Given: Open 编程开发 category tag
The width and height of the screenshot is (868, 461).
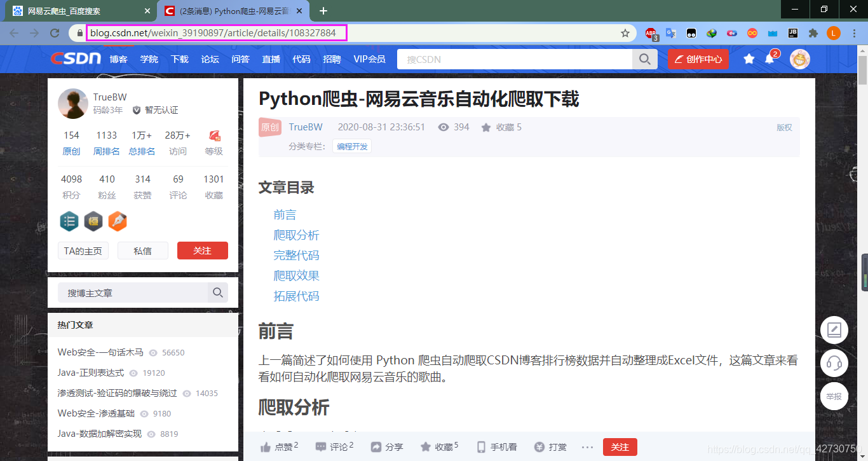Looking at the screenshot, I should 352,146.
